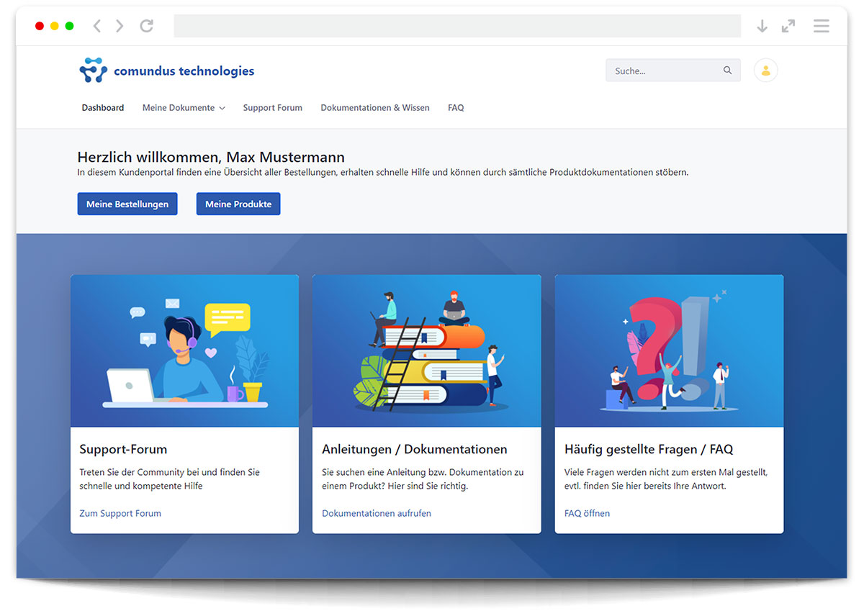Expand the Meine Dokumente dropdown
Viewport: 864px width, 616px height.
pos(184,108)
